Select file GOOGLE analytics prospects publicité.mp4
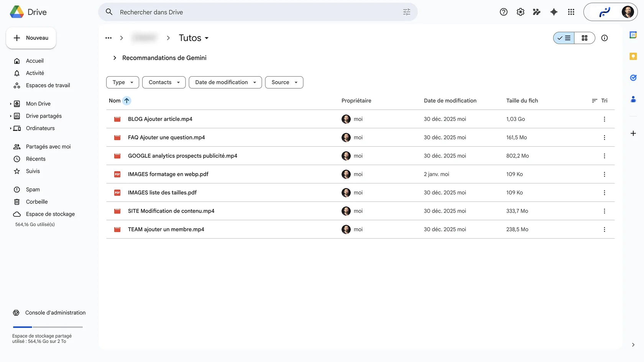644x362 pixels. click(x=360, y=156)
